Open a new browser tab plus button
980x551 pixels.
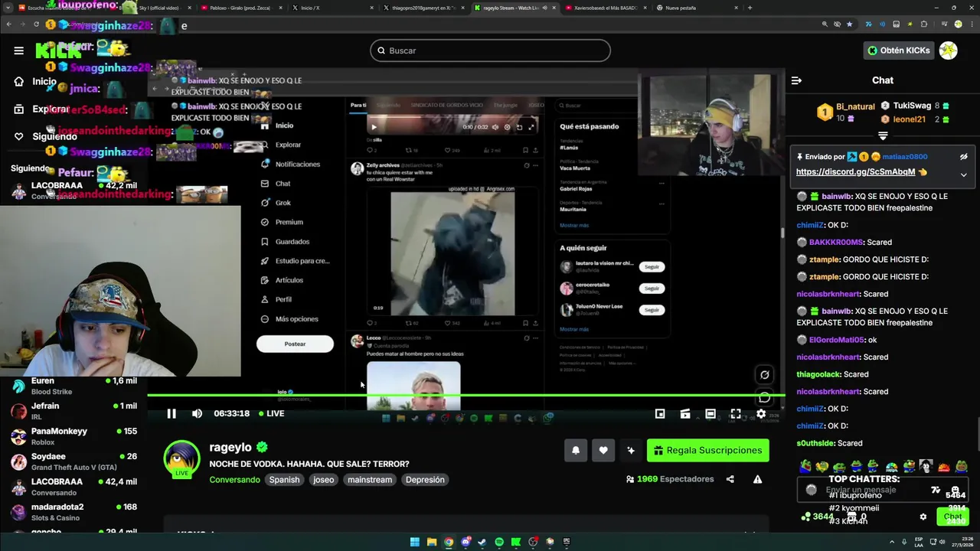[750, 8]
